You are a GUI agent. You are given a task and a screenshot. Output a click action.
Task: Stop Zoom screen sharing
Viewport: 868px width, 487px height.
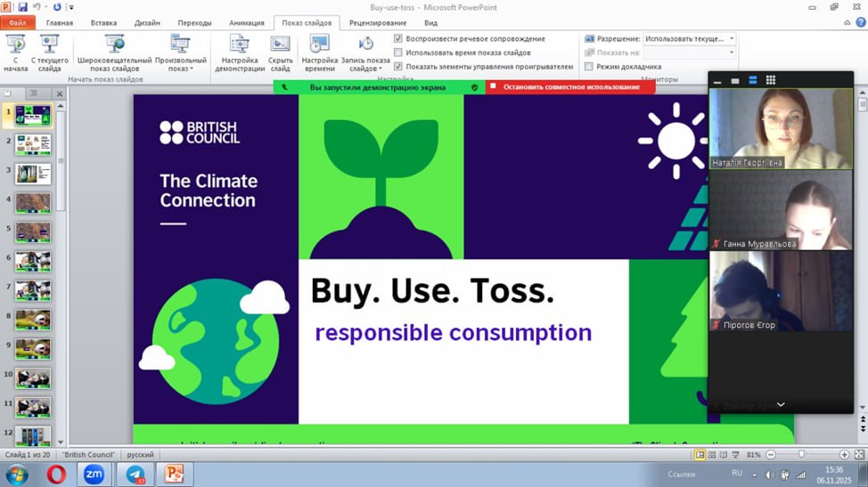click(570, 86)
